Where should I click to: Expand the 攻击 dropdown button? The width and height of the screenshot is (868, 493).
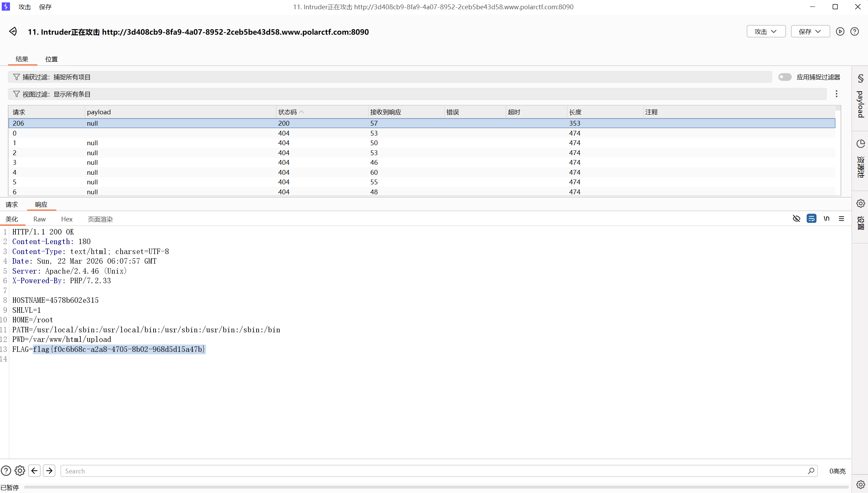point(766,32)
